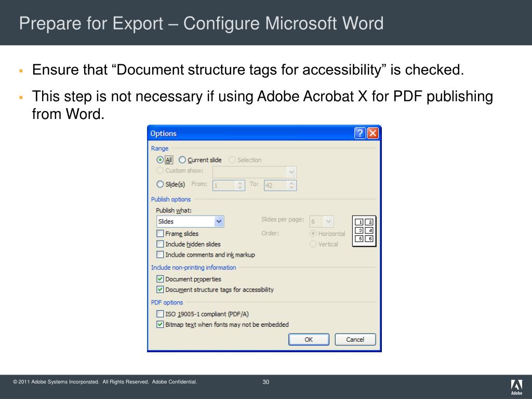Enable ISO 19005-1 compliant (PDF/A) option
532x399 pixels.
[x=160, y=314]
